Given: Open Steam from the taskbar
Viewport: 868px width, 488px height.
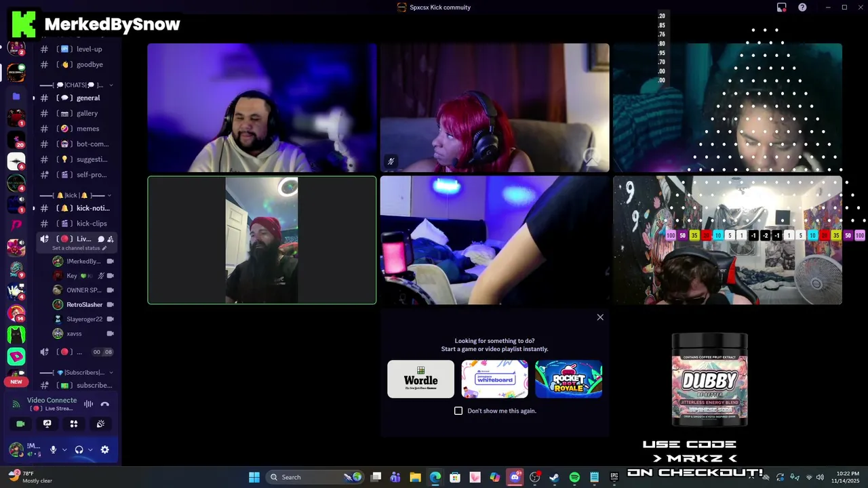Looking at the screenshot, I should [x=554, y=477].
